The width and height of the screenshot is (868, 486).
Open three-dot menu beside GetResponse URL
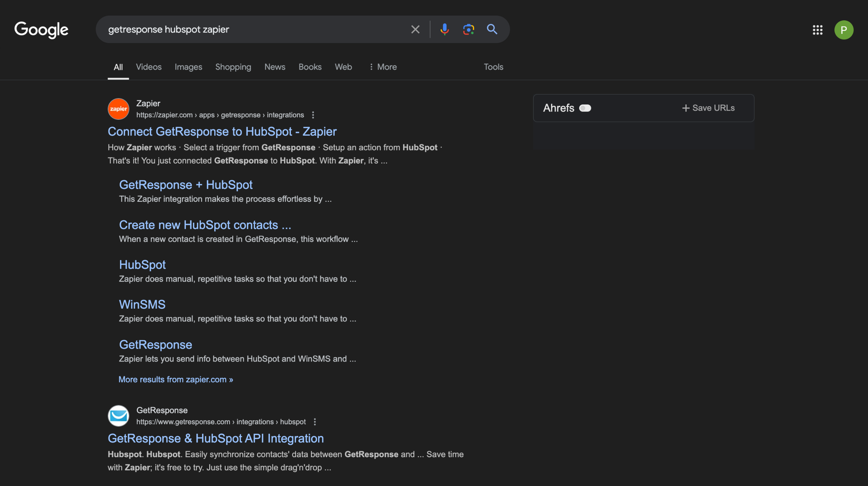point(315,422)
